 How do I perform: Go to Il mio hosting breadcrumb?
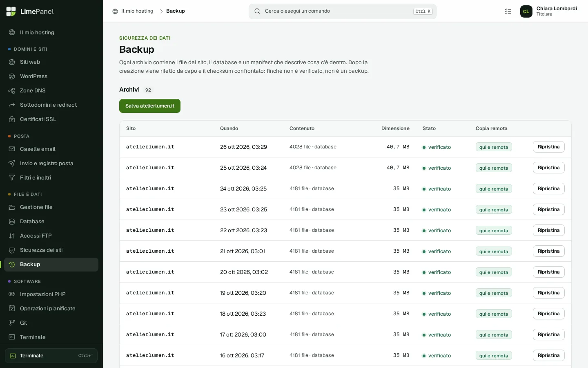tap(133, 11)
